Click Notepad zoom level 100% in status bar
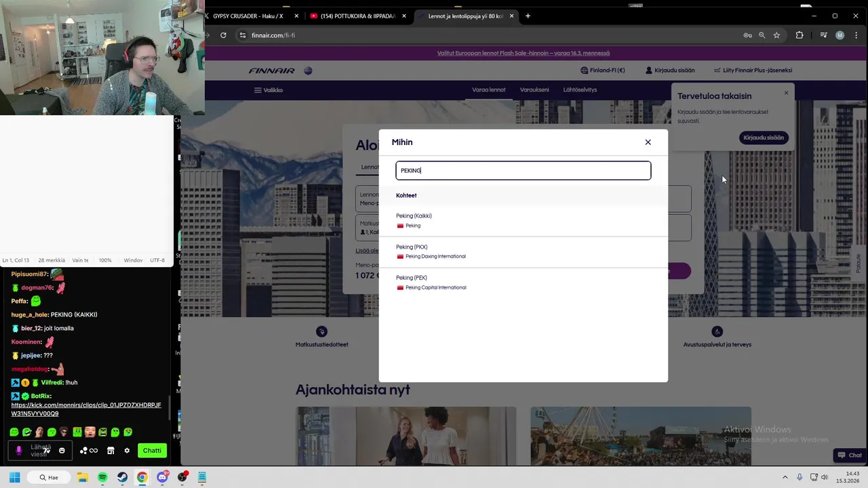Image resolution: width=868 pixels, height=488 pixels. click(x=105, y=260)
